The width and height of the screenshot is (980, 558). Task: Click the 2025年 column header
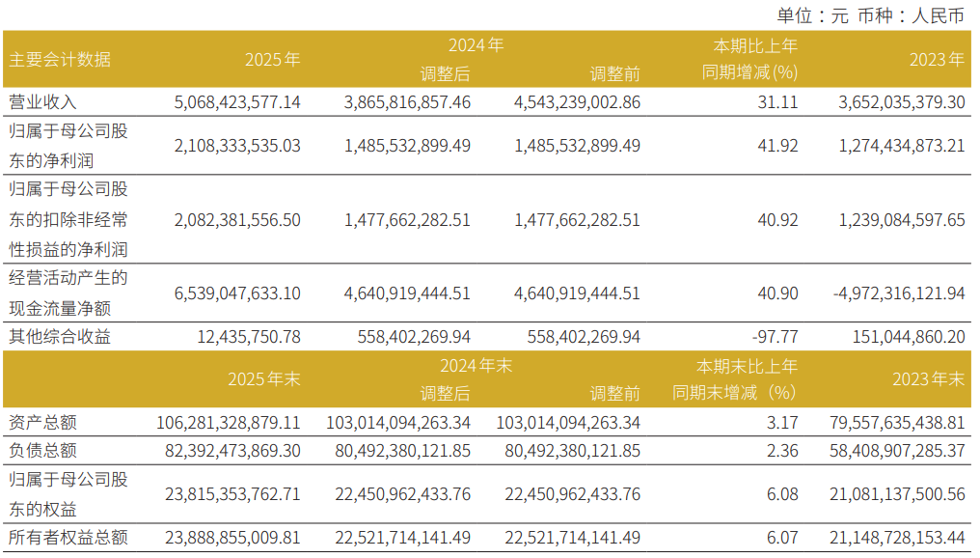[273, 60]
